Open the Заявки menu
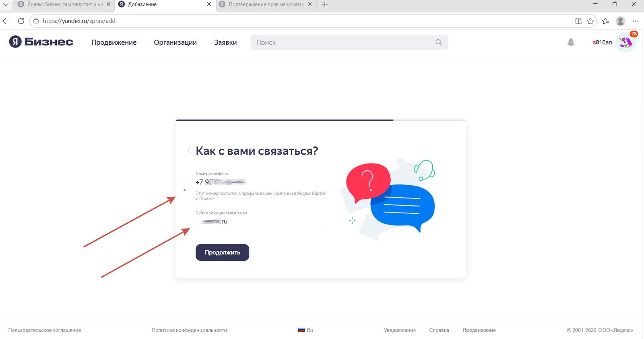Screen dimensions: 644x339 [225, 42]
